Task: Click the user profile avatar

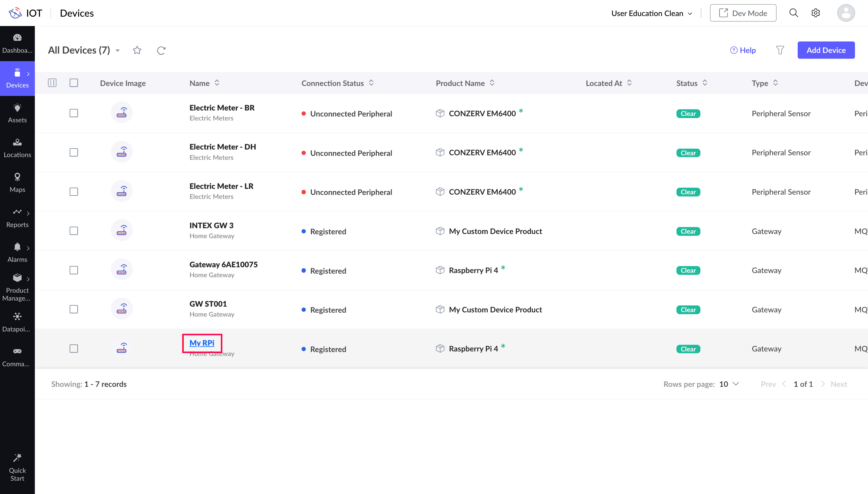Action: [845, 13]
